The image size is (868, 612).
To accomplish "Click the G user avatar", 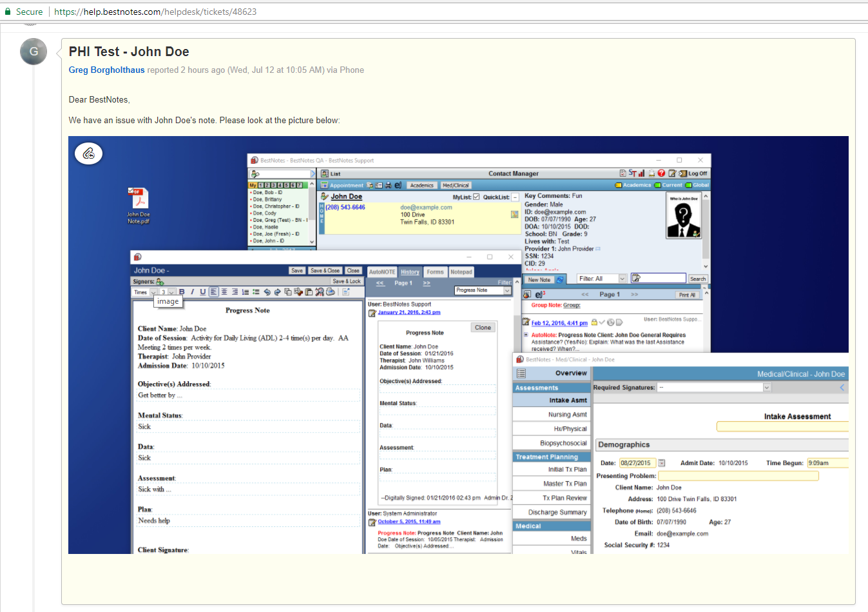I will click(34, 52).
